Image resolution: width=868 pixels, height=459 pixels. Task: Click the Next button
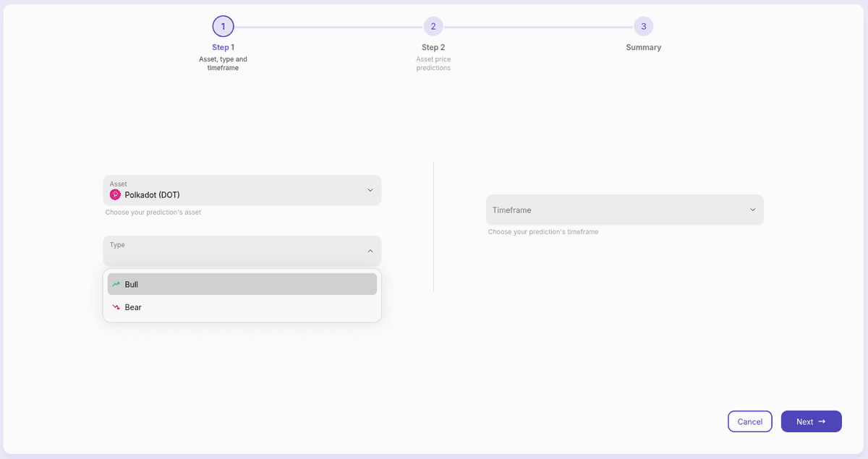812,421
